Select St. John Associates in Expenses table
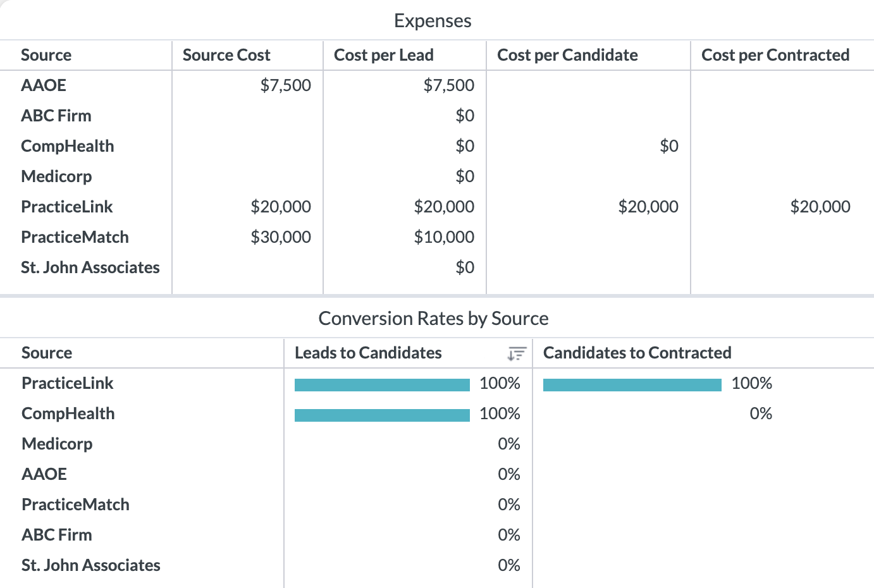This screenshot has width=874, height=588. (x=90, y=267)
